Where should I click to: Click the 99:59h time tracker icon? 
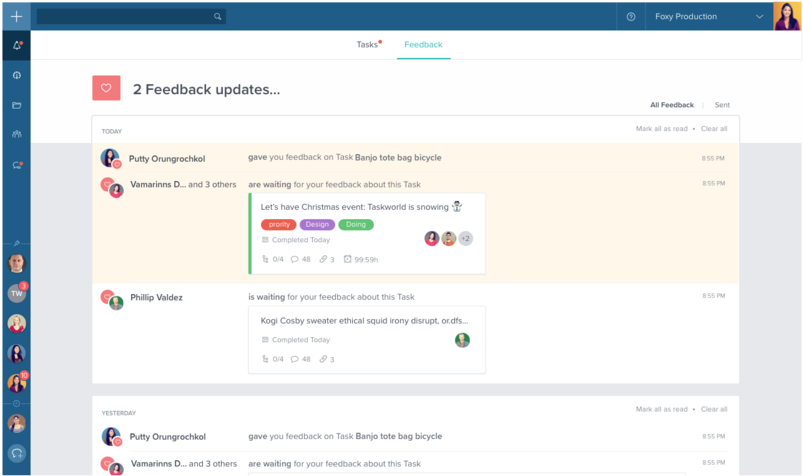coord(347,259)
